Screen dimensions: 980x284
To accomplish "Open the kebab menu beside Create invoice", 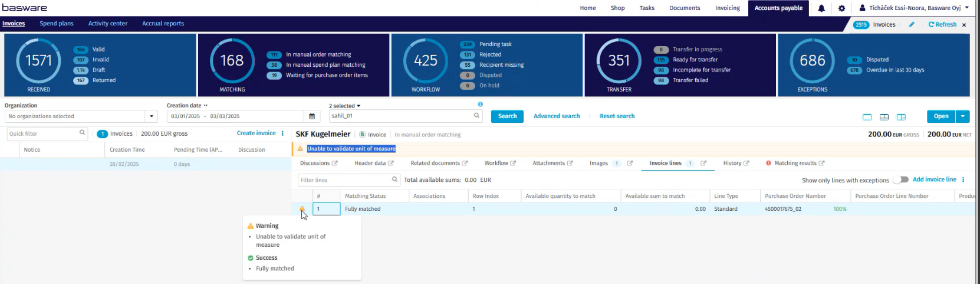I will (283, 133).
